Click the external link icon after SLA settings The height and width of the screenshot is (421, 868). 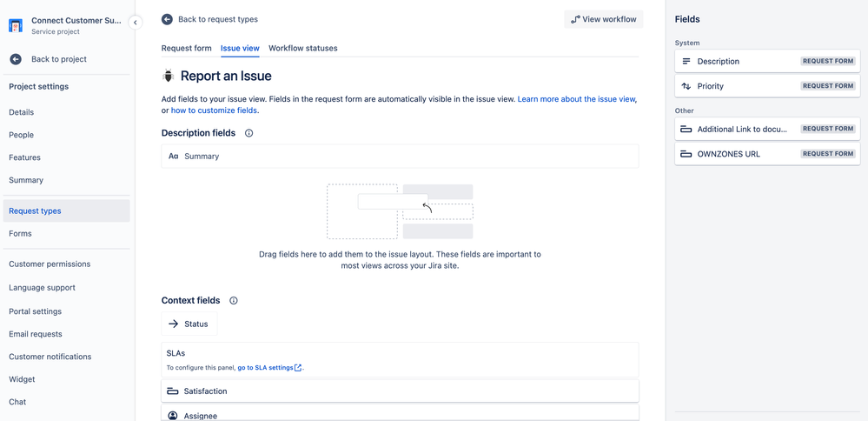coord(298,368)
